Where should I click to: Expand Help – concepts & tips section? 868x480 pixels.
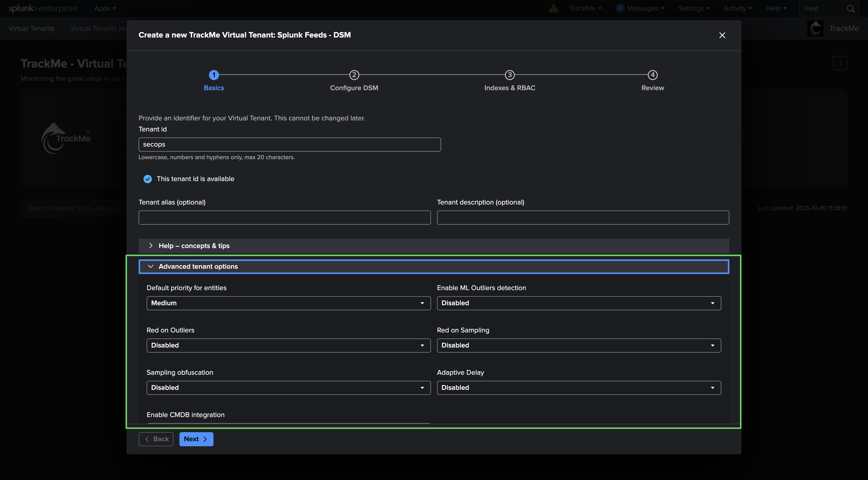coord(194,246)
